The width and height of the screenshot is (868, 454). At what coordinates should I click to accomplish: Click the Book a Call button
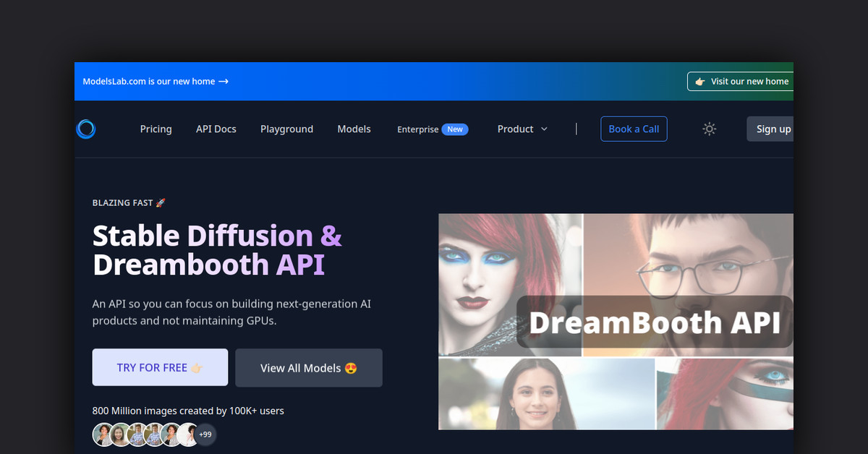click(x=634, y=129)
